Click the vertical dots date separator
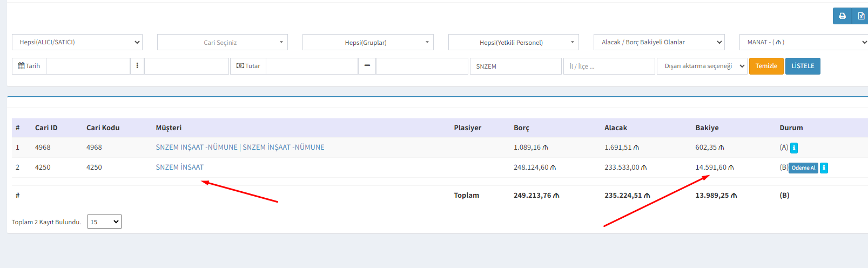This screenshot has height=268, width=868. point(137,66)
